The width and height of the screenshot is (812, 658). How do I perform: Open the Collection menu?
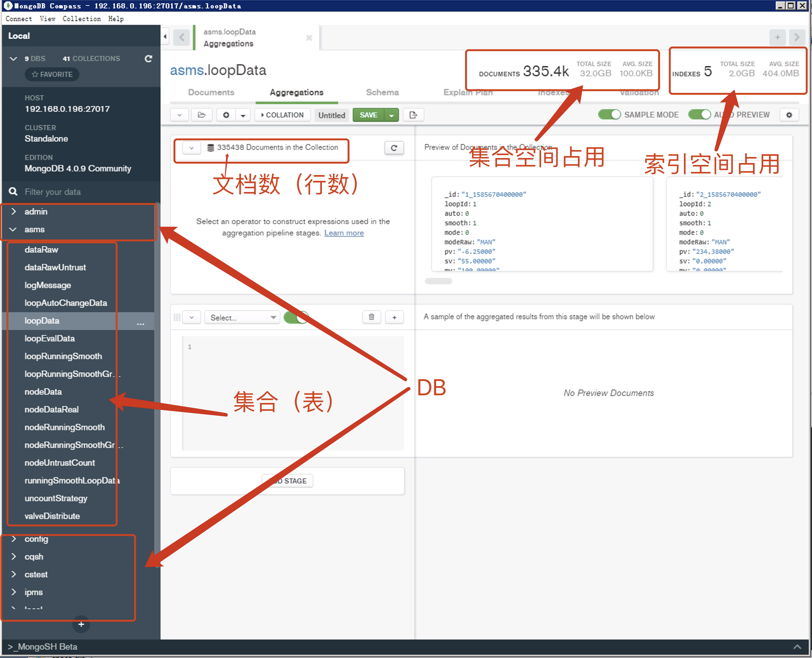[x=82, y=19]
